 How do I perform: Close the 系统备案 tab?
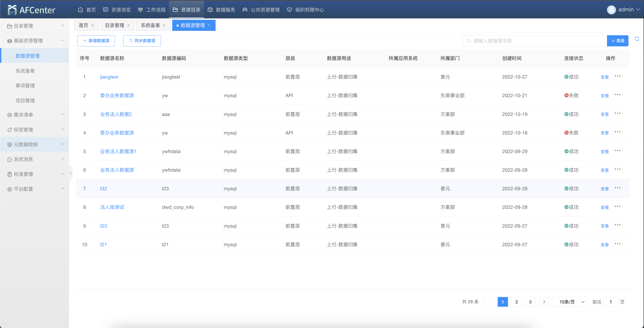164,25
